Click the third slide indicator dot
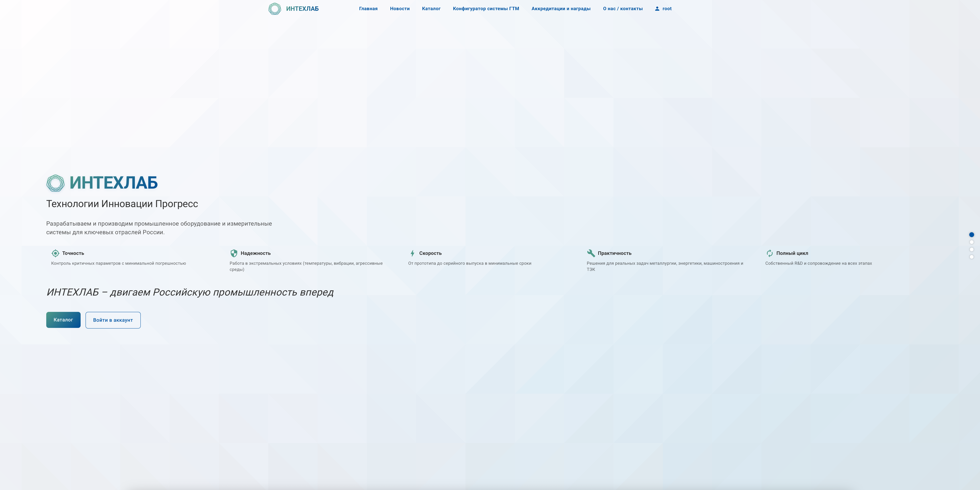 pyautogui.click(x=972, y=250)
